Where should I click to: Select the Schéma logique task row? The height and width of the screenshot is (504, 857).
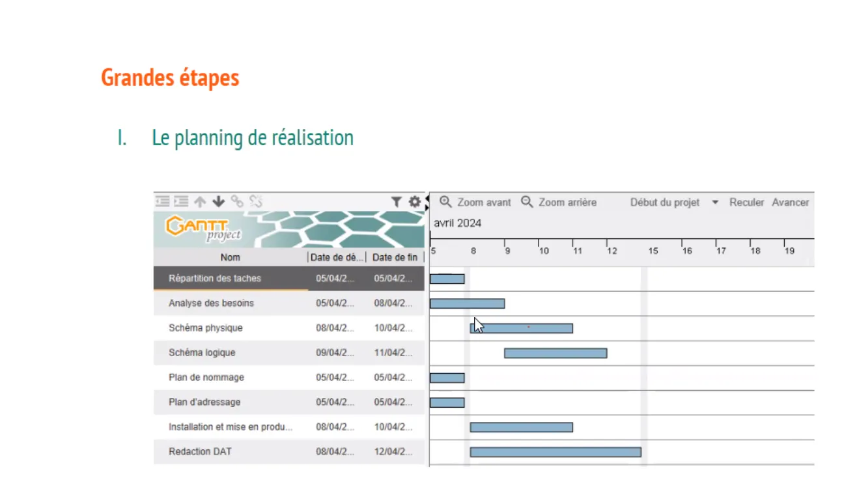tap(202, 353)
